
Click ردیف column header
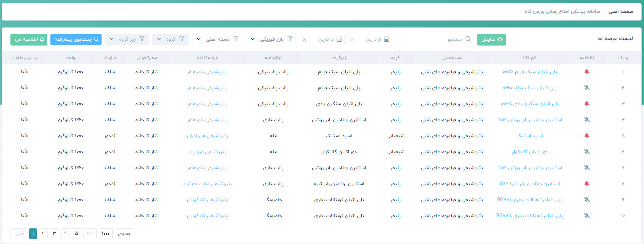click(623, 58)
